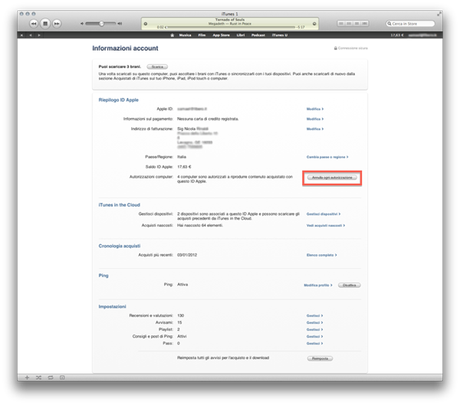Viewport: 460px width, 405px height.
Task: Click Gestisci for Pass
Action: (x=315, y=344)
